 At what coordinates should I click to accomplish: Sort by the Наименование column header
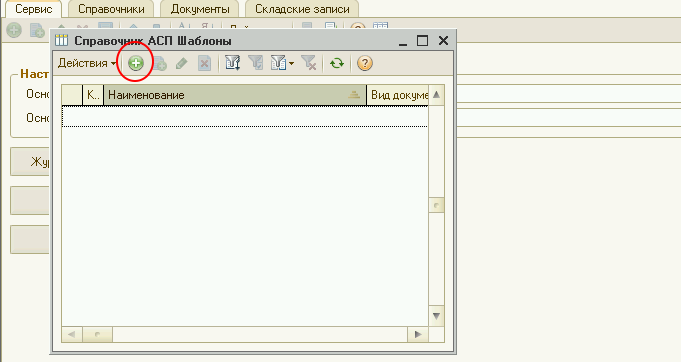click(x=235, y=95)
